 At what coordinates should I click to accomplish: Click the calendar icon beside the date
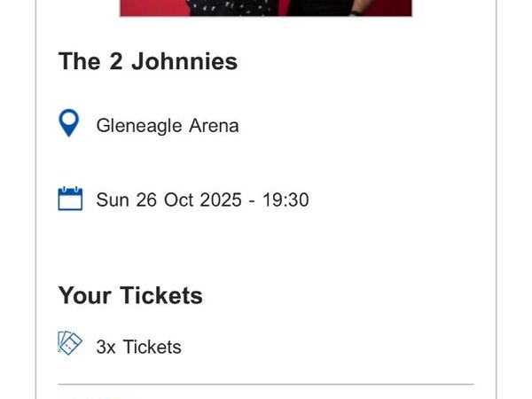point(70,199)
